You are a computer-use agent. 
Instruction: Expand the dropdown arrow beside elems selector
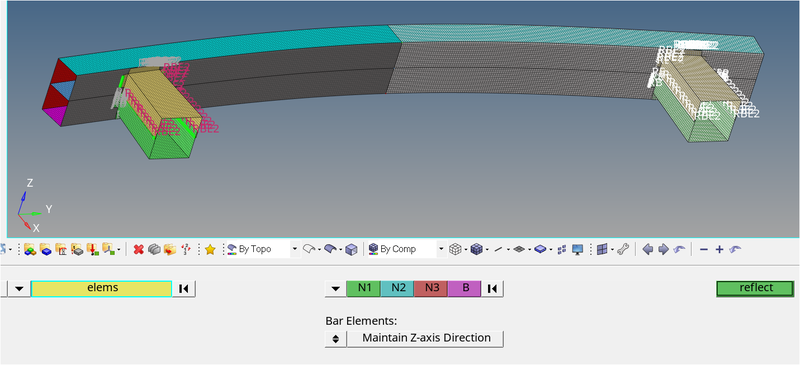19,288
